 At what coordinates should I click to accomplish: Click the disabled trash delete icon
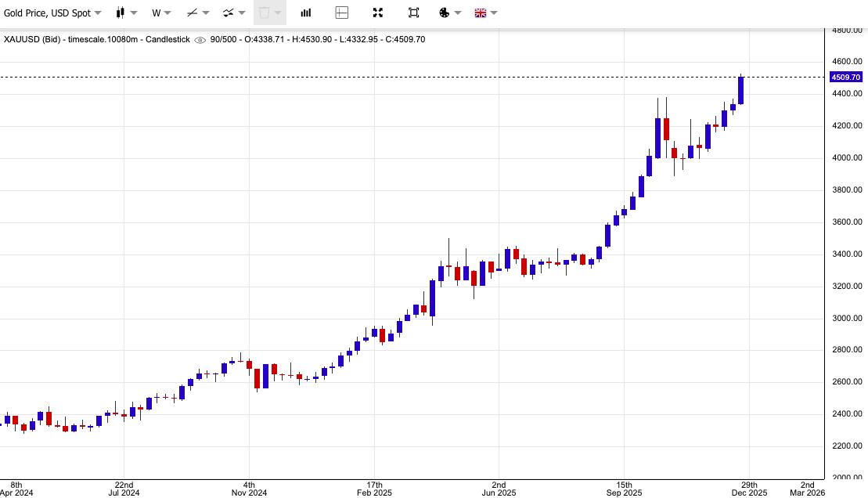pyautogui.click(x=265, y=13)
